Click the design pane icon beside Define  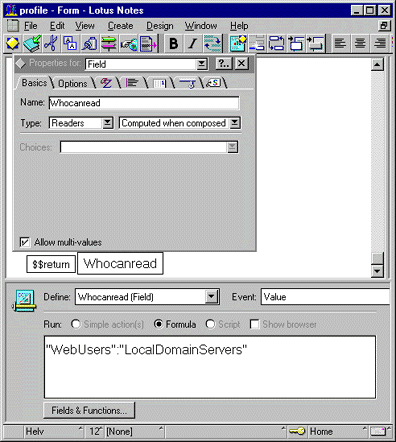click(24, 300)
